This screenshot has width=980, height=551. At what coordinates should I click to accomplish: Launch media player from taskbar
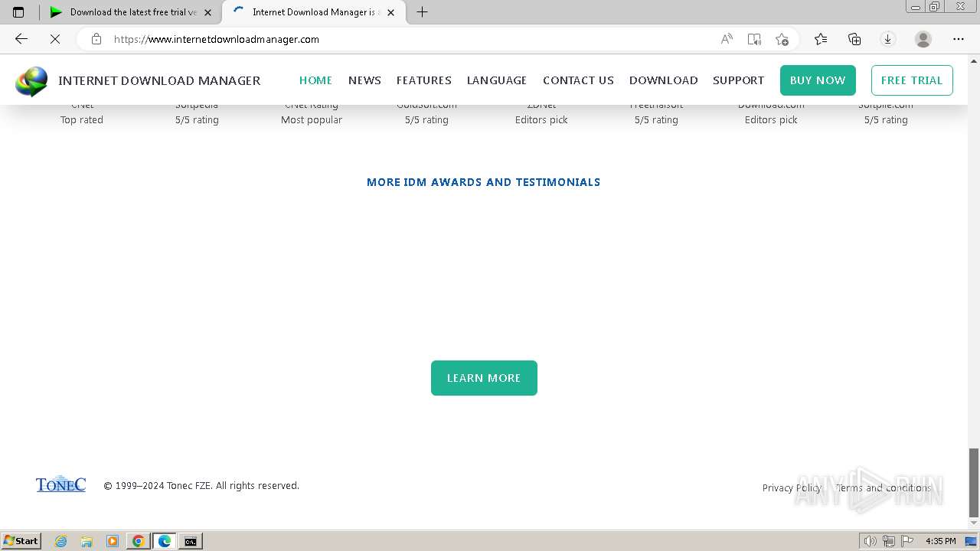tap(113, 541)
